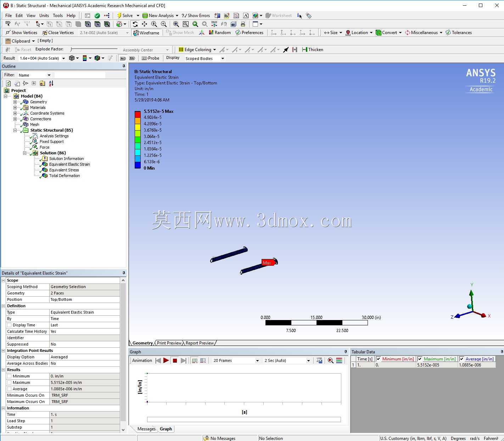Viewport: 504px width, 441px height.
Task: Refresh the Outline tree icon
Action: coord(8,83)
